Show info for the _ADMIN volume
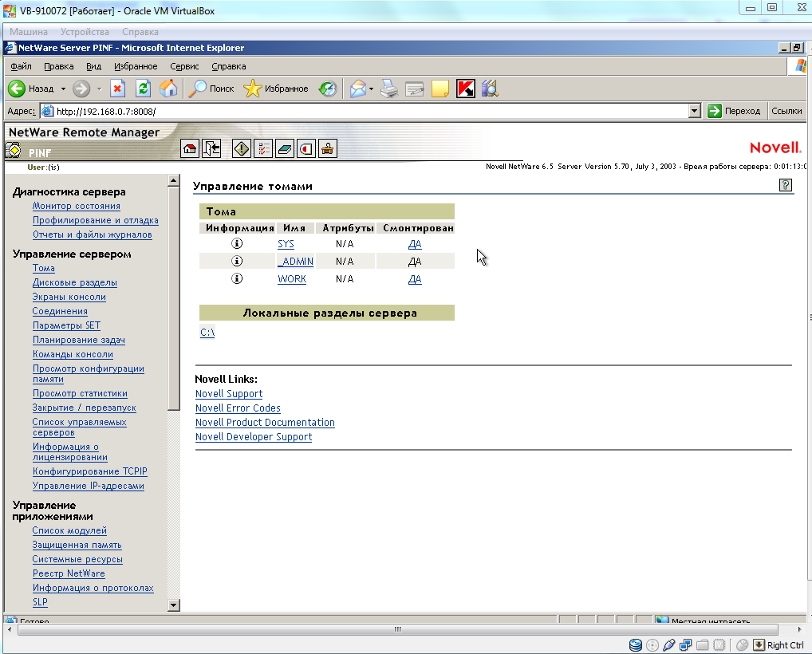Image resolution: width=812 pixels, height=654 pixels. [x=237, y=261]
